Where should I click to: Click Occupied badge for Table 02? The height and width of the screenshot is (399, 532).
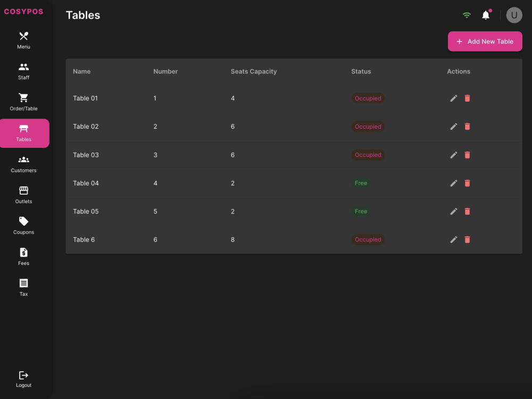(368, 127)
